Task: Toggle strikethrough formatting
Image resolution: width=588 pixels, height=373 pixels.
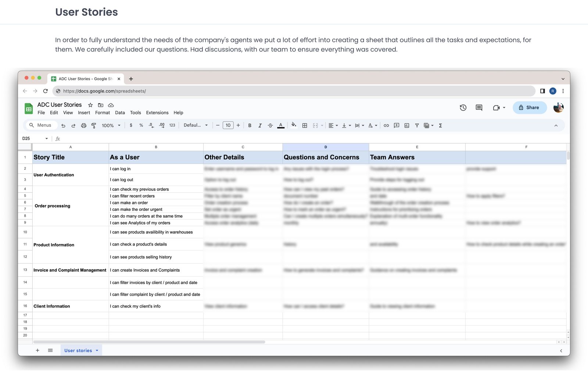Action: (x=270, y=125)
